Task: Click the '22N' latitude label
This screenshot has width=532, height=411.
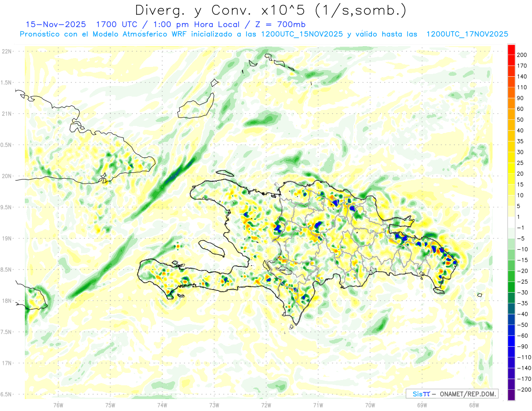Action: click(x=7, y=51)
